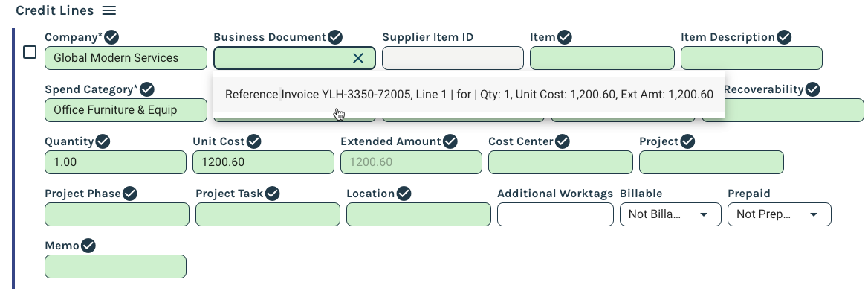Focus the Quantity input showing 1.00
Viewport: 868px width, 294px height.
[116, 162]
